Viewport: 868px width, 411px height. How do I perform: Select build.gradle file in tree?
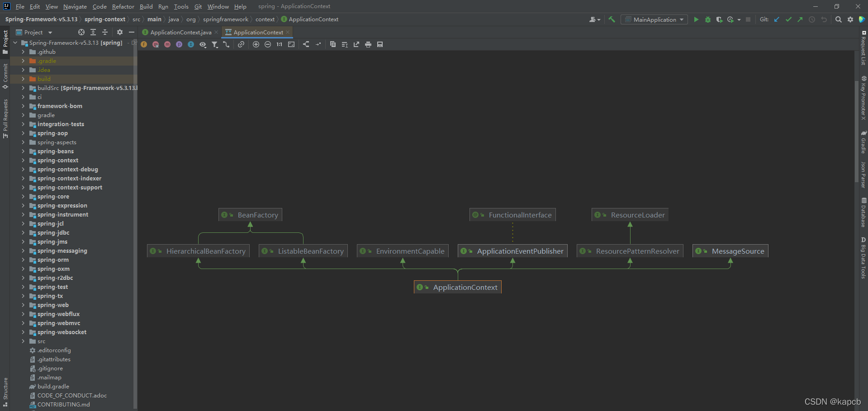(x=53, y=387)
